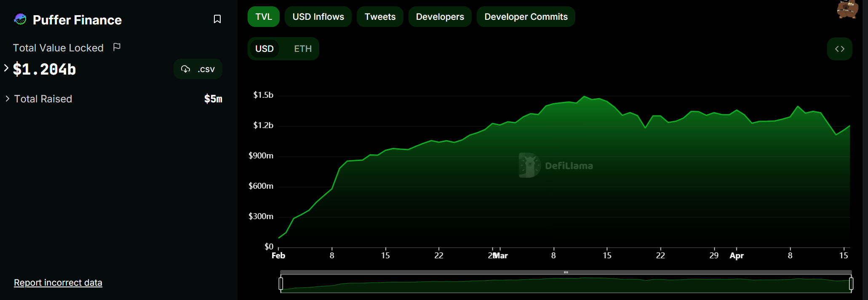This screenshot has width=868, height=300.
Task: Open the user avatar in corner
Action: (x=847, y=9)
